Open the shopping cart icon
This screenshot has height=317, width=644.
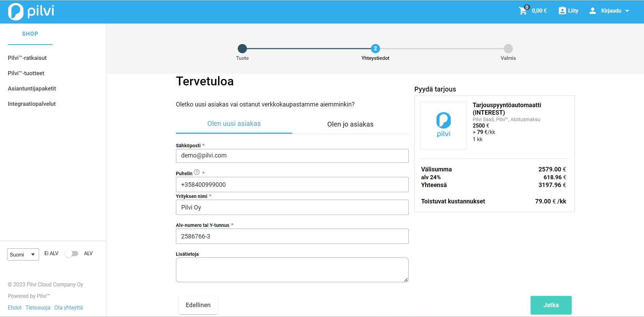point(523,11)
